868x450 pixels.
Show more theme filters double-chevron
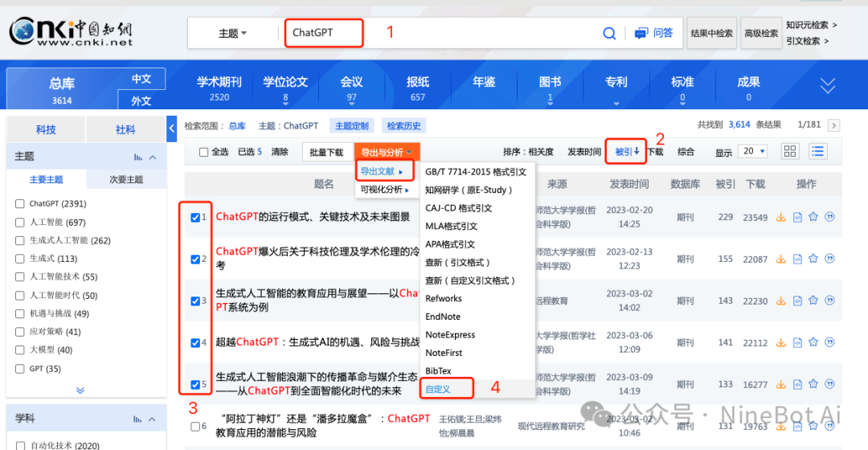pos(80,391)
